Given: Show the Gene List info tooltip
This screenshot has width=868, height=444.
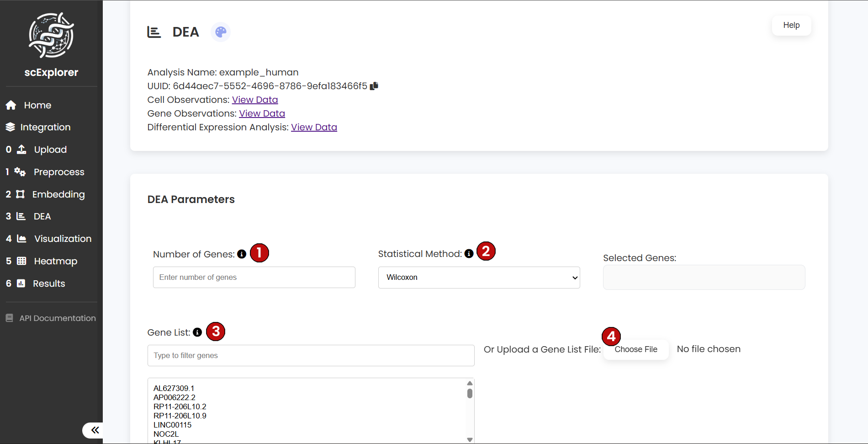Looking at the screenshot, I should (x=197, y=332).
